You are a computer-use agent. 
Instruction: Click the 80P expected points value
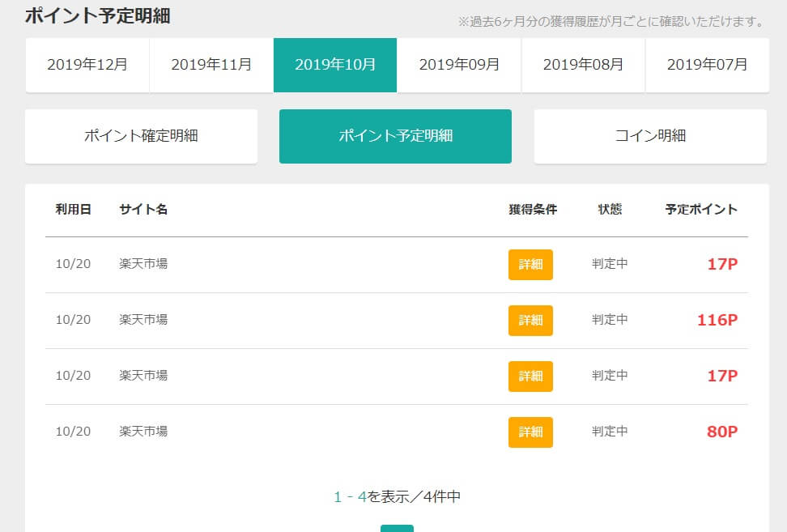pyautogui.click(x=722, y=432)
